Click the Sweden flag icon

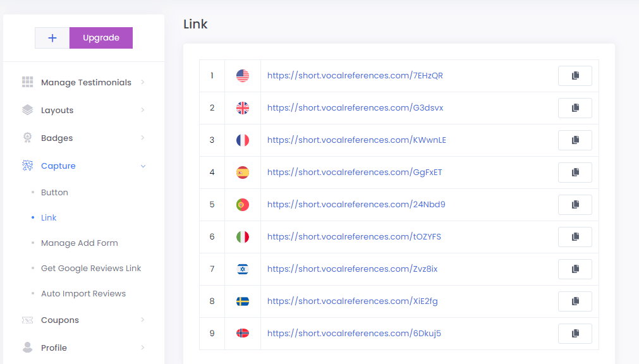[243, 301]
